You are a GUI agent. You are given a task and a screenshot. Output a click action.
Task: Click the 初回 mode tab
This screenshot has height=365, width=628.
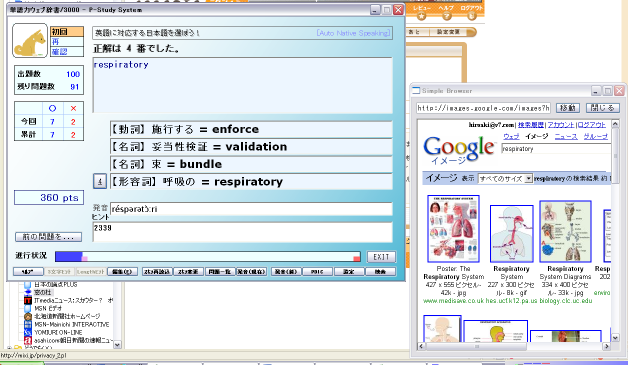(x=67, y=32)
